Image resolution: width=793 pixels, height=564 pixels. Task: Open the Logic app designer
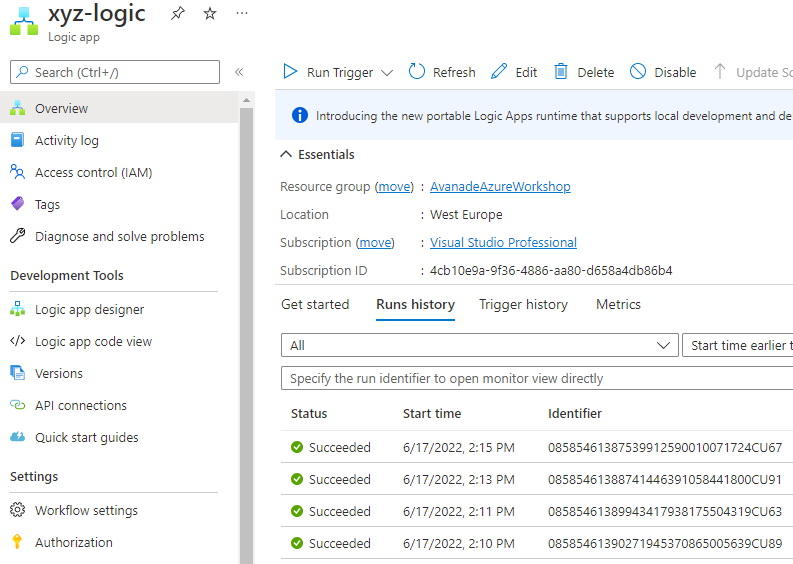tap(89, 309)
